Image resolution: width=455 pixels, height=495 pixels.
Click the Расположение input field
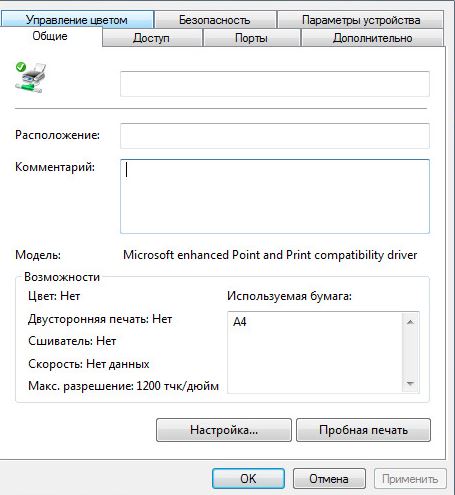point(275,136)
